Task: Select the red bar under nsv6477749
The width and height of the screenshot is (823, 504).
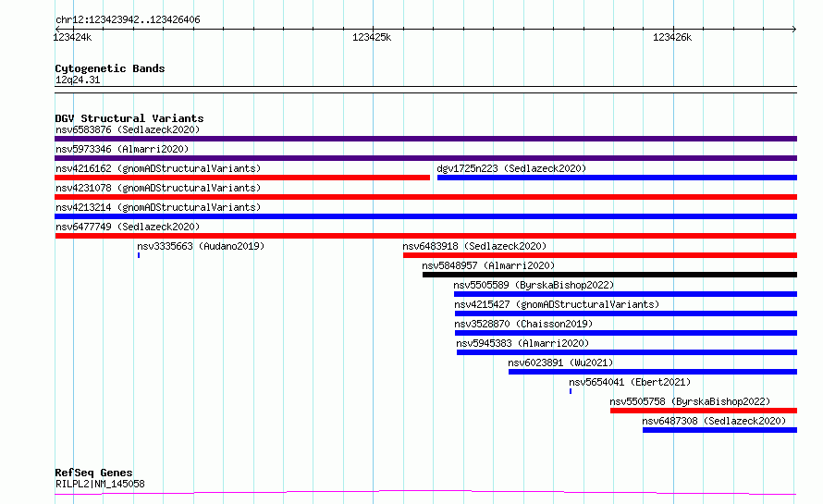Action: (x=425, y=236)
